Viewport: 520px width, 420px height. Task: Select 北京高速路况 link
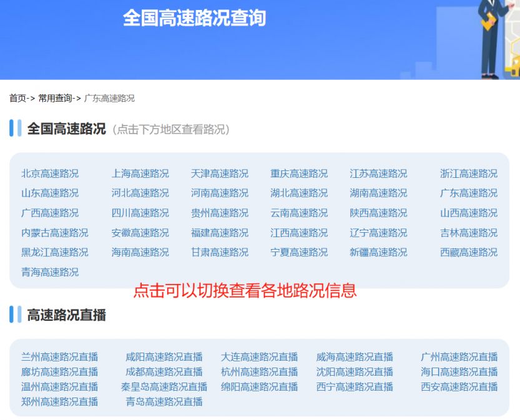pyautogui.click(x=50, y=173)
